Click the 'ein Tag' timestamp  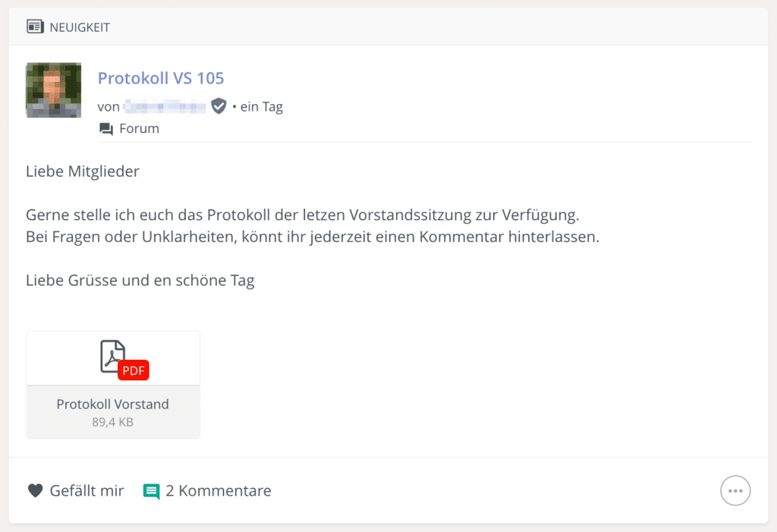261,106
